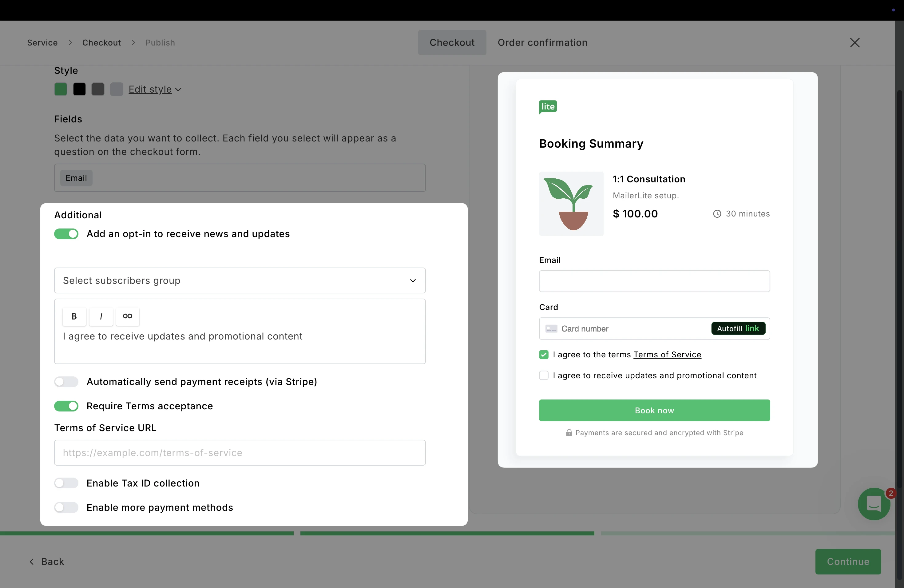904x588 pixels.
Task: Select the Checkout preview tab
Action: [452, 42]
